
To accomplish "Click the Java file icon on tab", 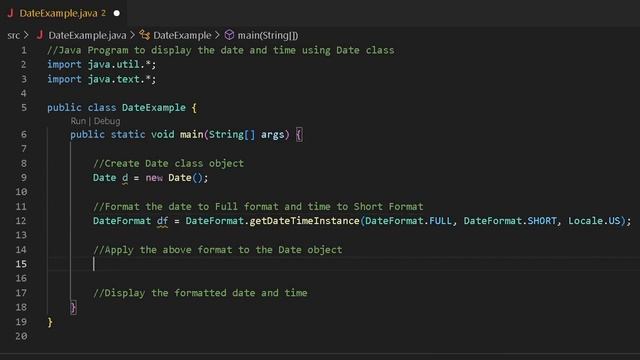I will (11, 13).
